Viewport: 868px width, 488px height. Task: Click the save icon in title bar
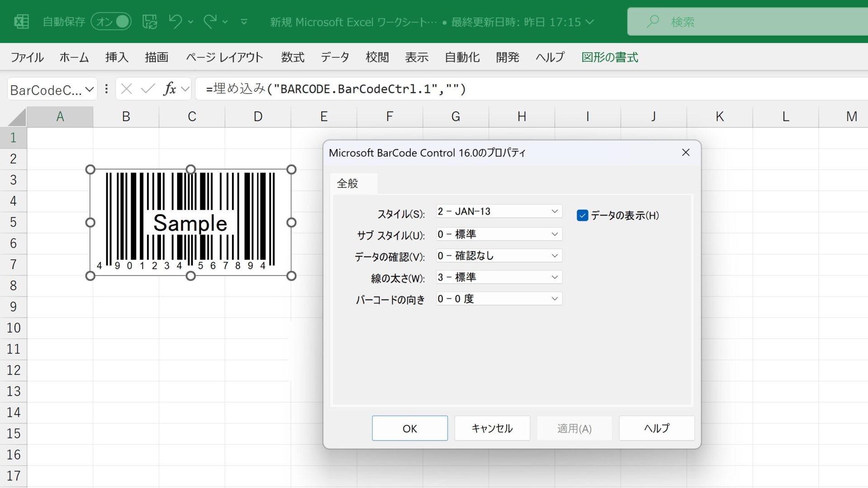(150, 21)
